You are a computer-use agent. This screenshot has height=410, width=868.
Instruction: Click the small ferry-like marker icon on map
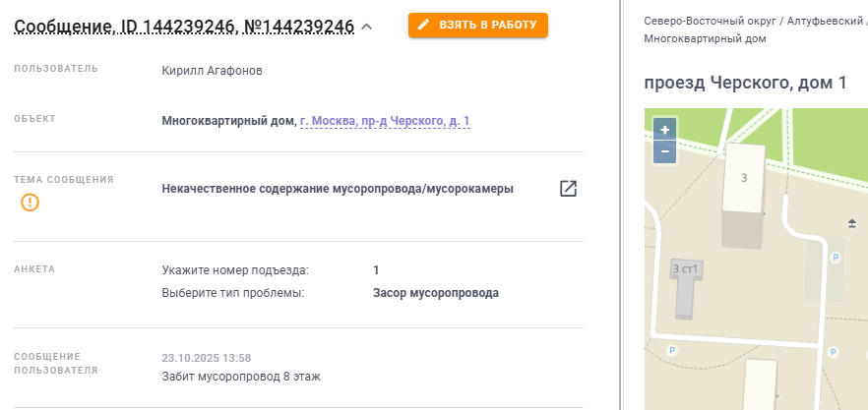pos(852,224)
